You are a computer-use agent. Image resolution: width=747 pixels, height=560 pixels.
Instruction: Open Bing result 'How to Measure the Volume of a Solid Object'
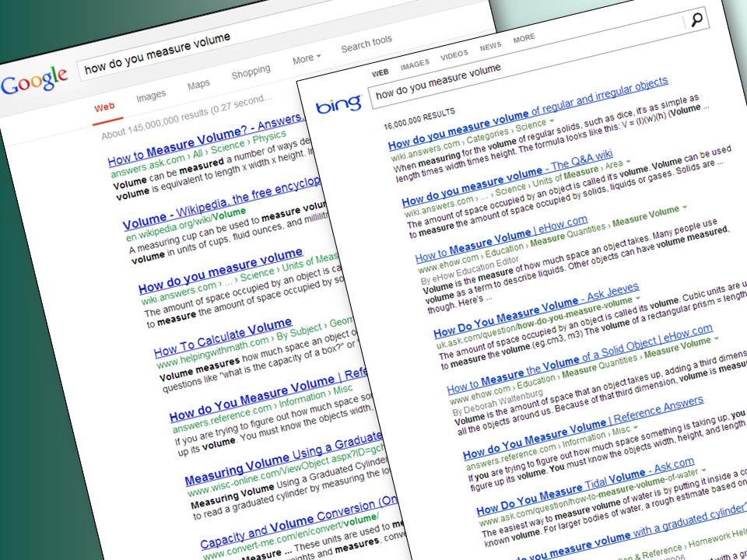pyautogui.click(x=579, y=359)
